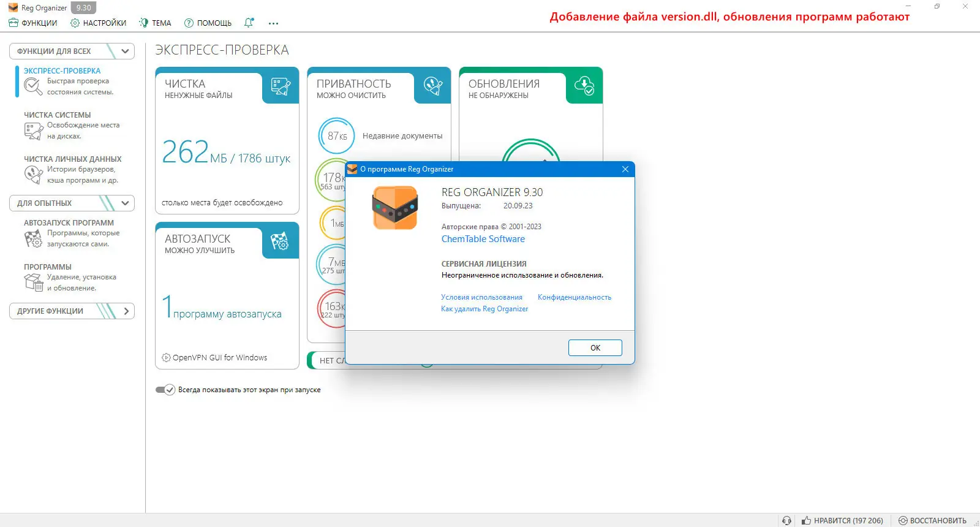The image size is (980, 527).
Task: Click the system cleanup disk icon
Action: click(33, 131)
